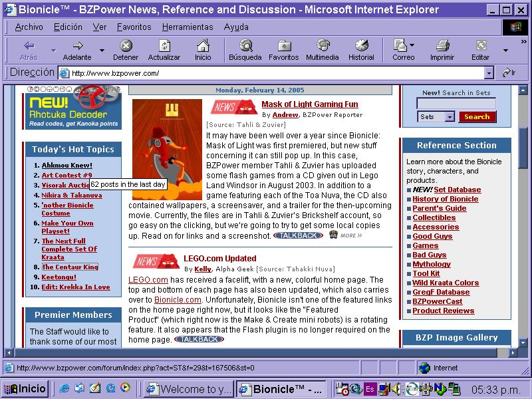
Task: Launch Internet Explorer from quick launch
Action: (64, 388)
